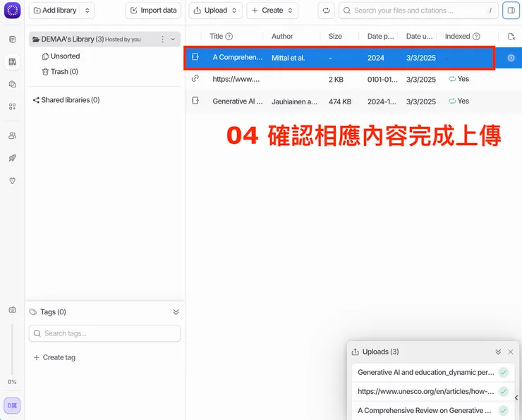Viewport: 522px width, 420px height.
Task: Click the 474 KB size cell
Action: [x=340, y=101]
